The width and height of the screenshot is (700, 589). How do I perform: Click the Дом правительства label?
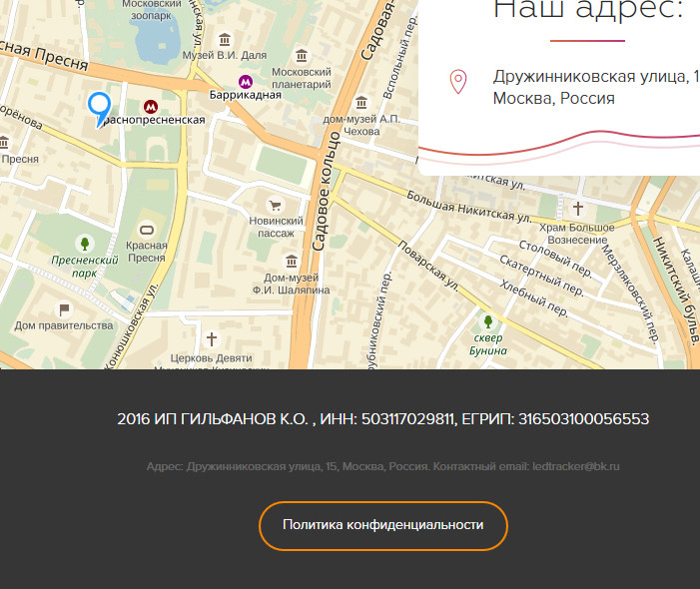pos(64,325)
